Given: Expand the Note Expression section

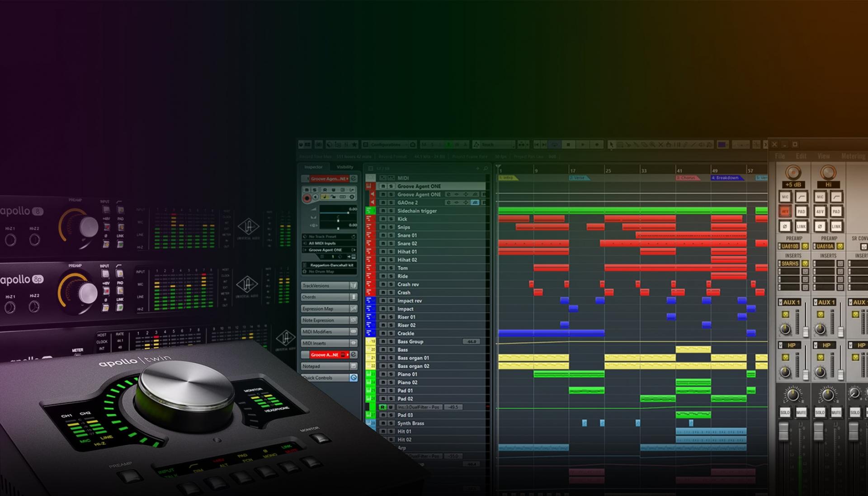Looking at the screenshot, I should [329, 320].
